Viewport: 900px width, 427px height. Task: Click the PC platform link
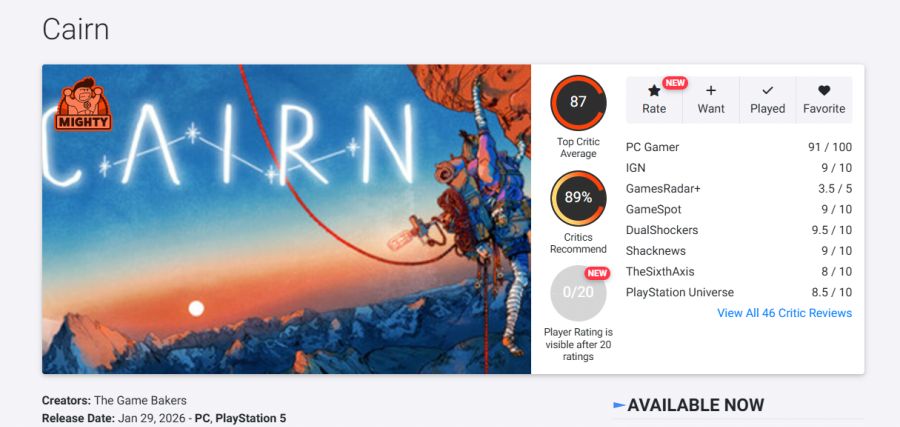click(202, 418)
